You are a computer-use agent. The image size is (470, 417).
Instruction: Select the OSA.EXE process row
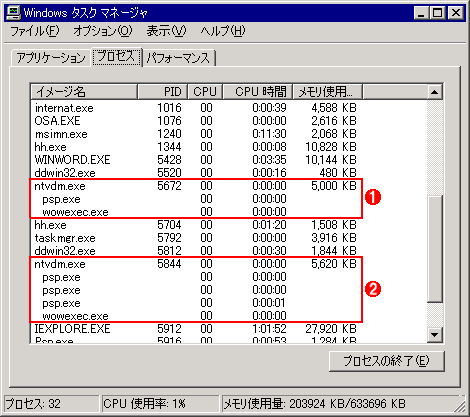coord(196,121)
